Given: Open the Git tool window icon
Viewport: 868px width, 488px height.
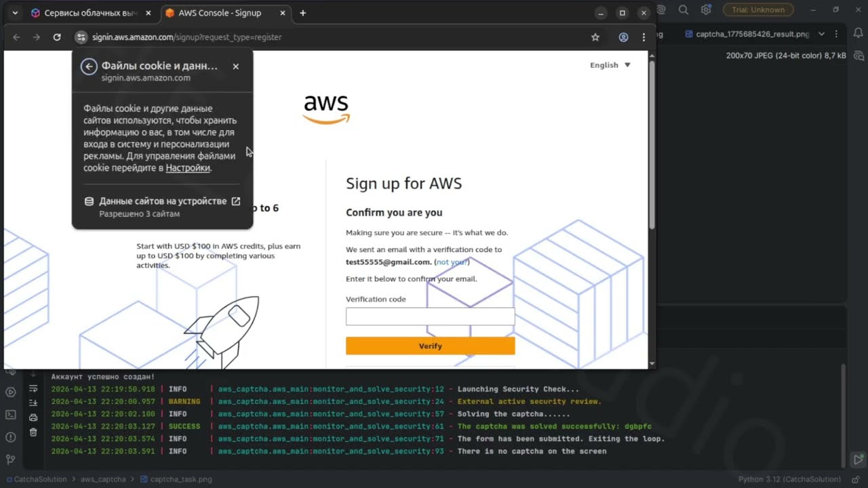Looking at the screenshot, I should coord(11,458).
